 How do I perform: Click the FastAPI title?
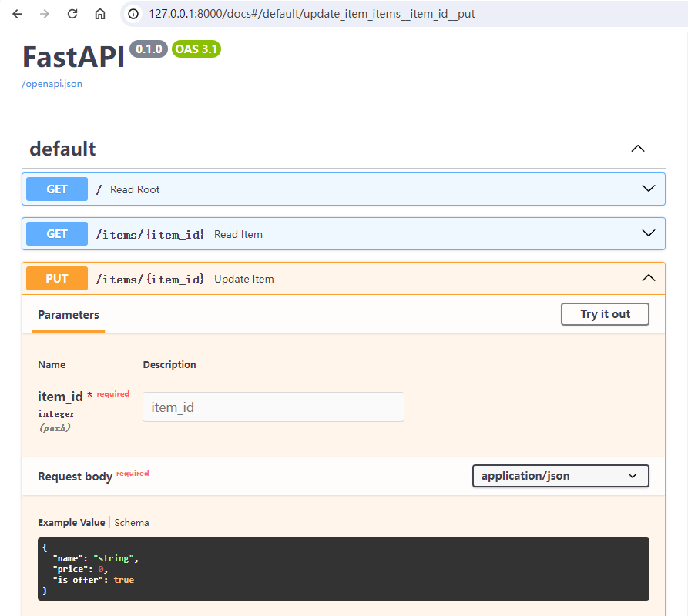pos(74,57)
